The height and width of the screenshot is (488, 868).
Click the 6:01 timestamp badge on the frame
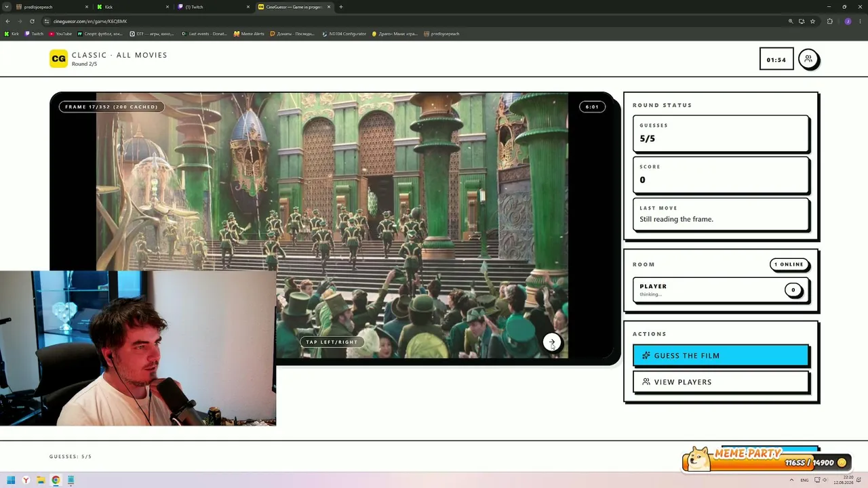click(592, 106)
